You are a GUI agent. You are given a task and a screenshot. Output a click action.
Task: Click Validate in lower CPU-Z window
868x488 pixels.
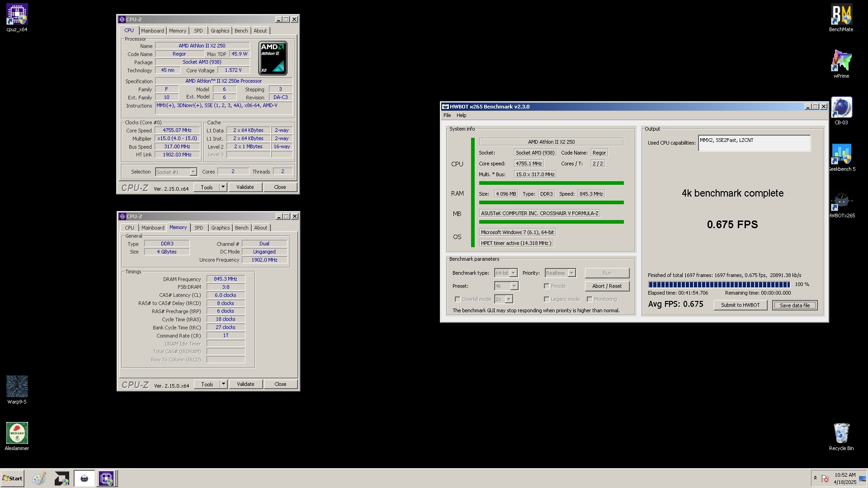click(245, 384)
